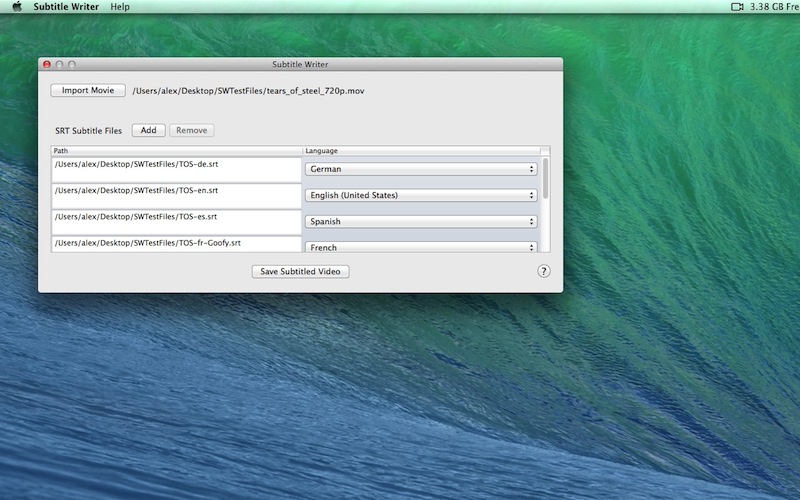Image resolution: width=800 pixels, height=500 pixels.
Task: Add an SRT subtitle file
Action: coord(148,130)
